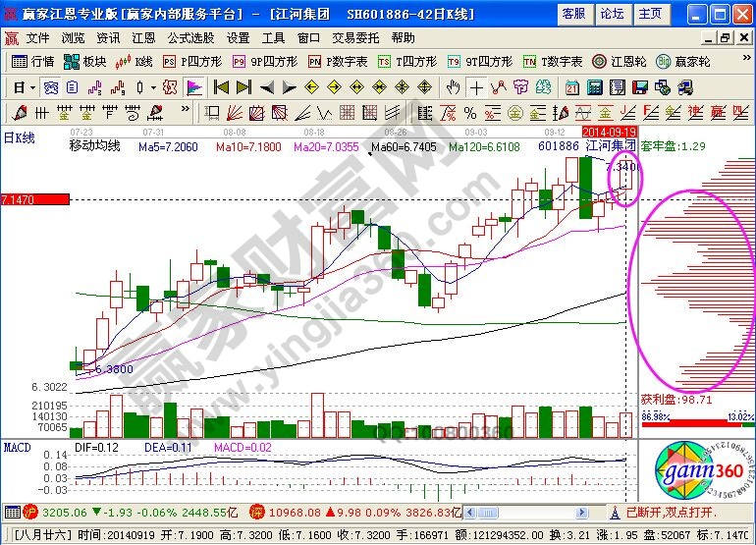Select the hand pan tool
756x545 pixels.
pos(453,86)
